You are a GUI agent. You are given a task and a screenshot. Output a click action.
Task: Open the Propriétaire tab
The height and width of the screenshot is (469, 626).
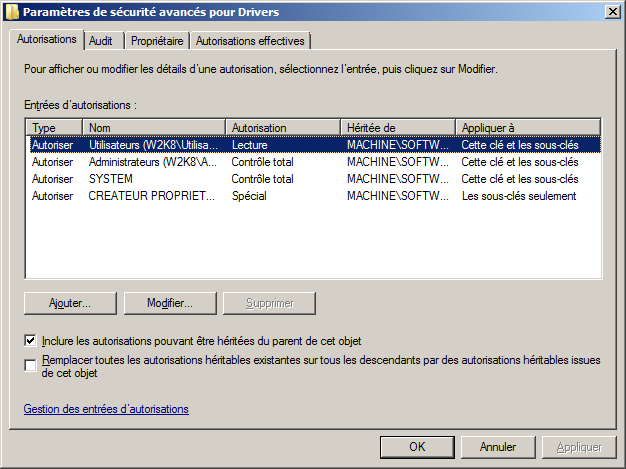(157, 41)
